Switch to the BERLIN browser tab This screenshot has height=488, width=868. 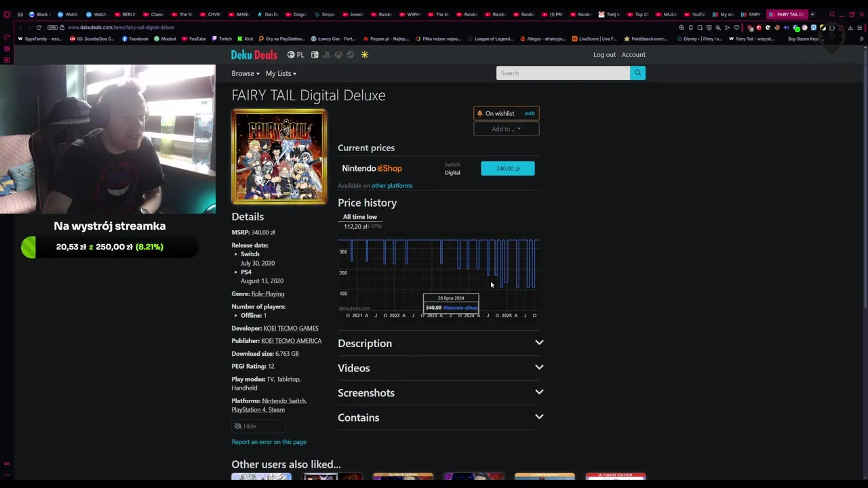(x=125, y=14)
